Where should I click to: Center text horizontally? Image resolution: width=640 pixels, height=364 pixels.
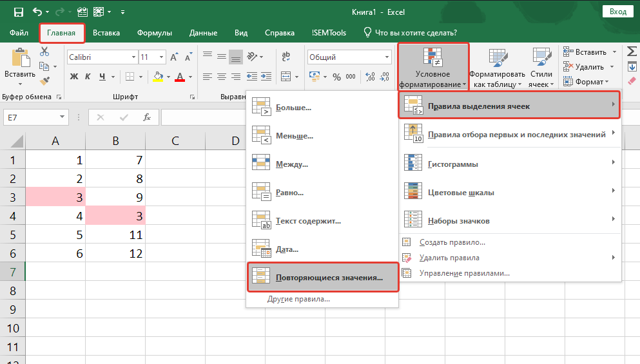pyautogui.click(x=222, y=76)
